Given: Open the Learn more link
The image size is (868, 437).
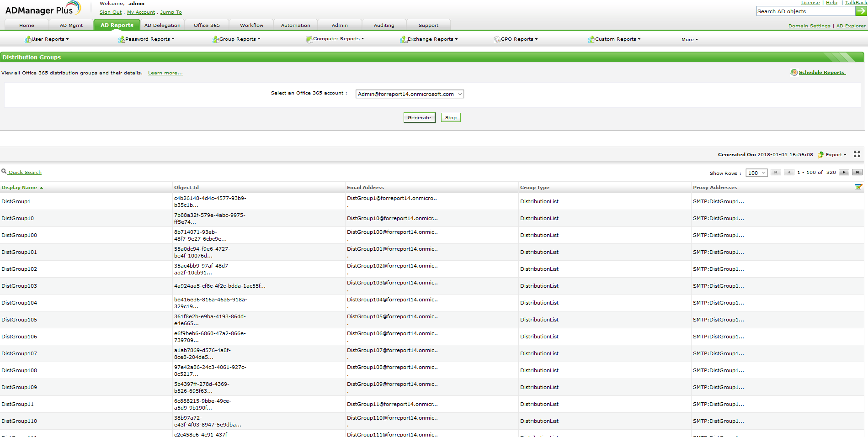Looking at the screenshot, I should point(165,73).
